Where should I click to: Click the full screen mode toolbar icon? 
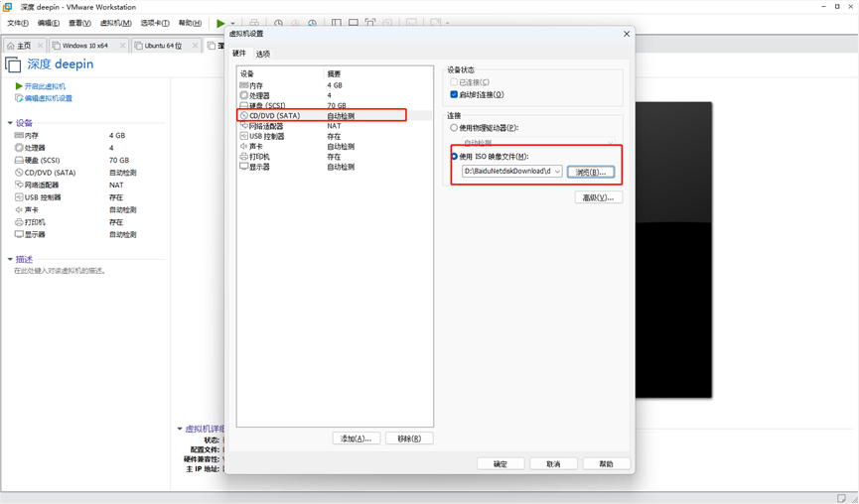[x=370, y=24]
